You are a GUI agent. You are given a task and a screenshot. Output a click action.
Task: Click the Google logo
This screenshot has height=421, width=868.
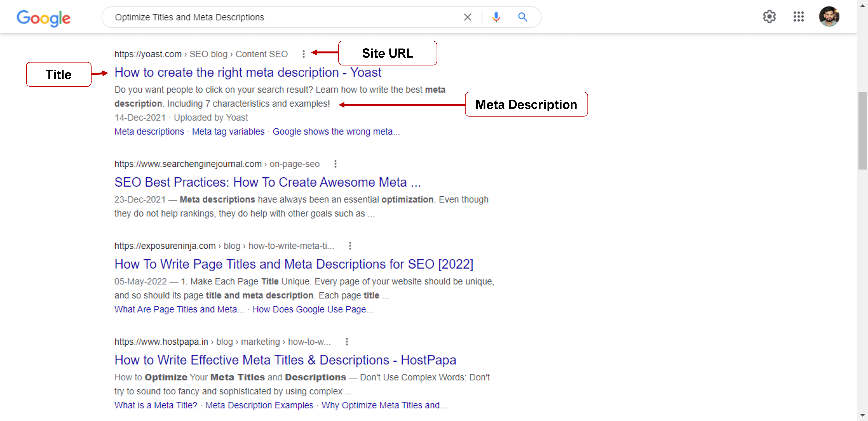pyautogui.click(x=43, y=18)
